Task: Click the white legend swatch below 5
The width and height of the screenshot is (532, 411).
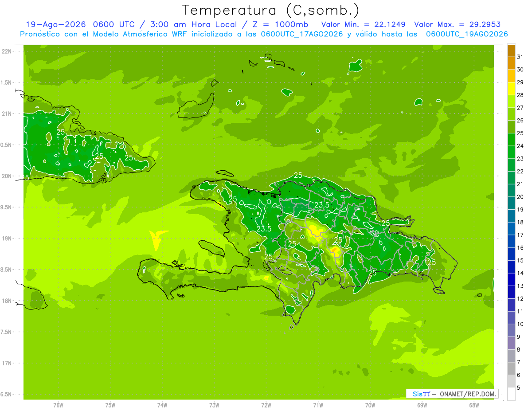Action: 511,394
